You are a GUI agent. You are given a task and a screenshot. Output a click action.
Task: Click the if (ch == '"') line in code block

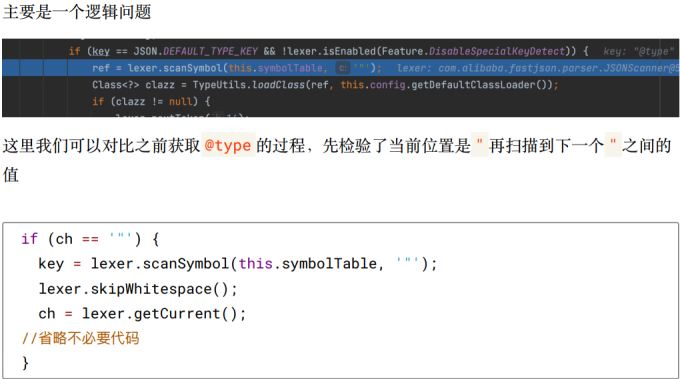[90, 239]
